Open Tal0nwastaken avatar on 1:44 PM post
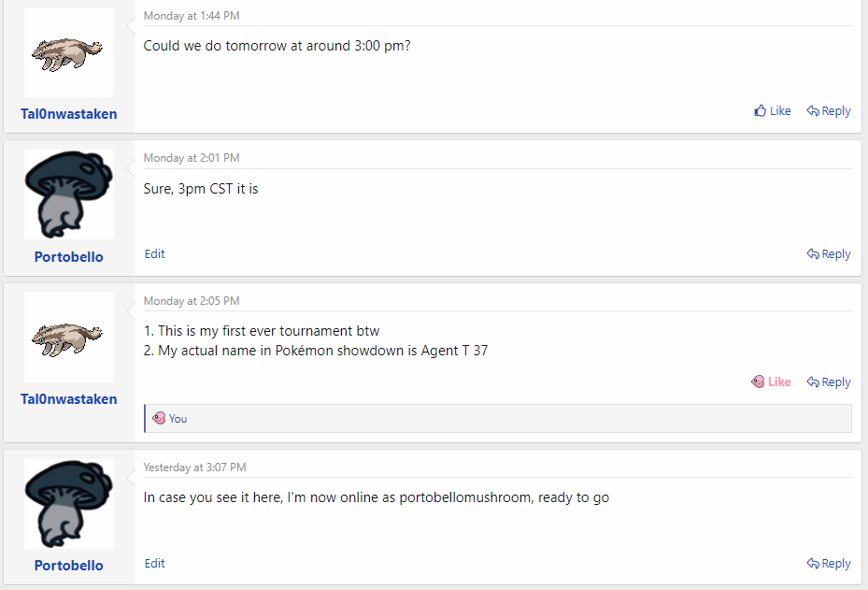The width and height of the screenshot is (868, 590). coord(68,52)
